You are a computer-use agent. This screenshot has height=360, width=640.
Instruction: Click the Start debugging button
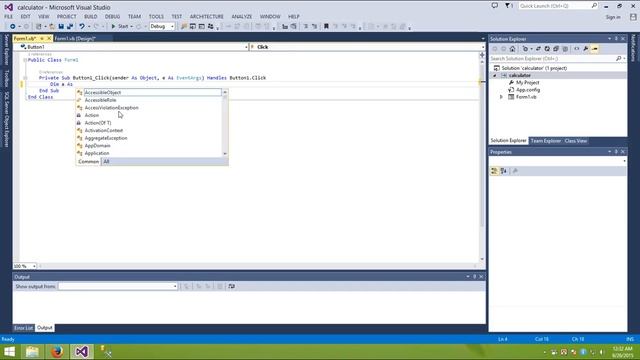[120, 27]
